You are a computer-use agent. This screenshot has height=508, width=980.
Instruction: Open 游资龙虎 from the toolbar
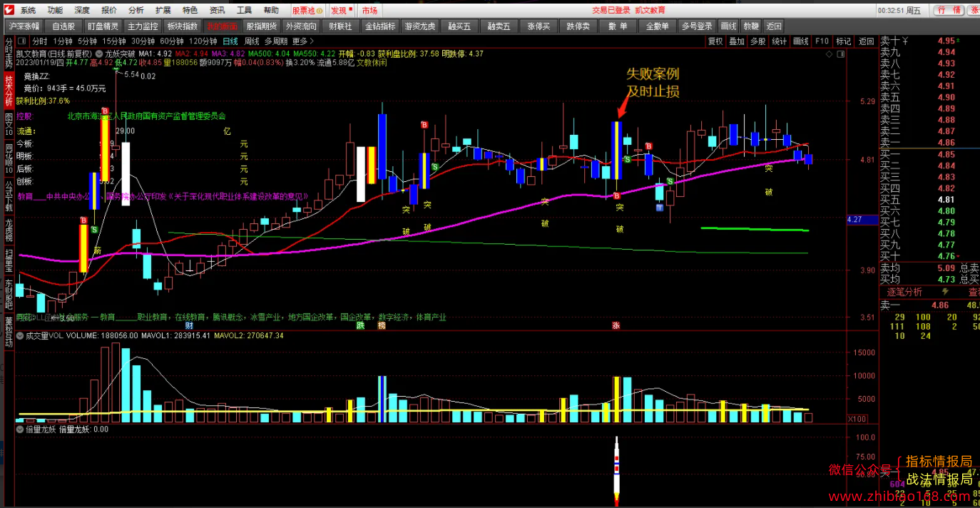[x=419, y=26]
